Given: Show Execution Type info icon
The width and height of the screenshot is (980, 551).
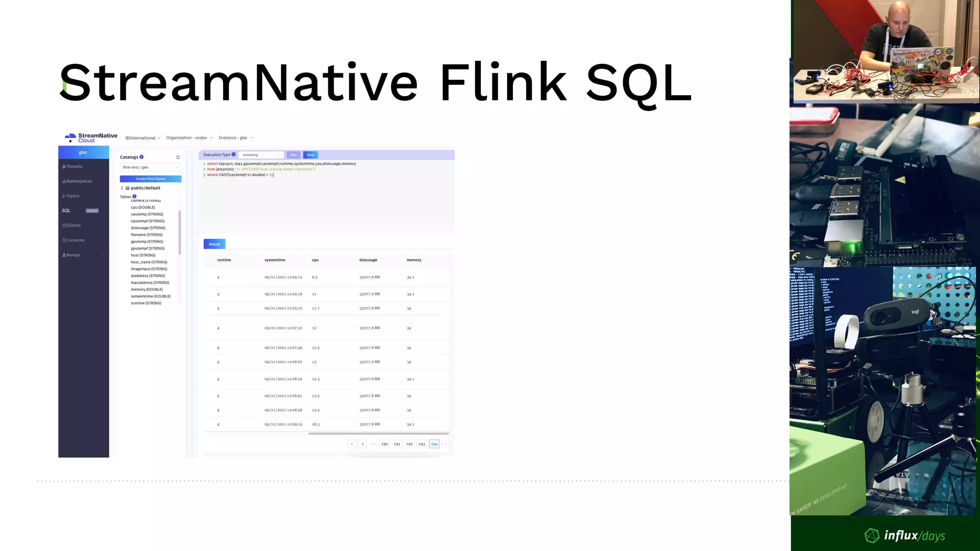Looking at the screenshot, I should (x=234, y=154).
